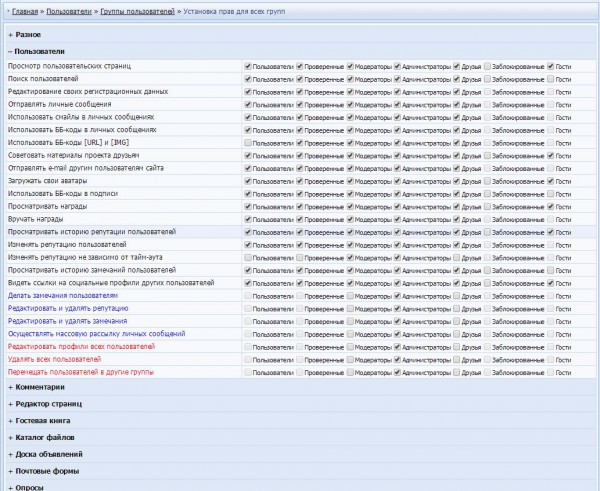This screenshot has width=600, height=491.
Task: Uncheck Гости for Просмотр пользовательских страниц
Action: 551,66
